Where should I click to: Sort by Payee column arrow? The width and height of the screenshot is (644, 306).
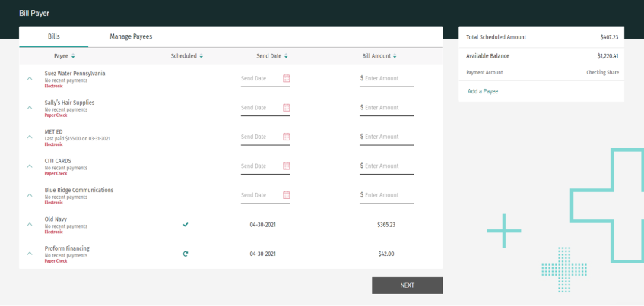click(73, 56)
